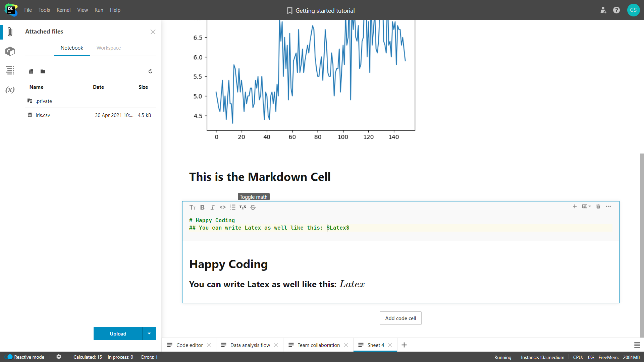Image resolution: width=644 pixels, height=362 pixels.
Task: Expand the Upload button dropdown arrow
Action: (x=150, y=333)
